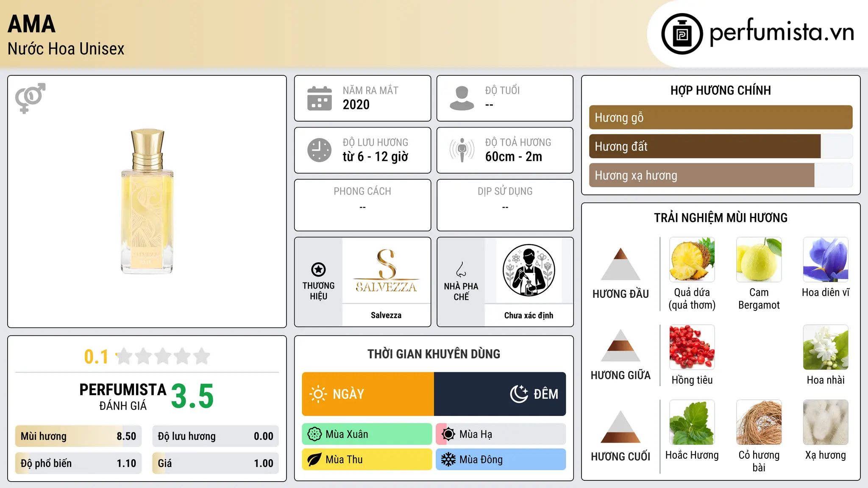The width and height of the screenshot is (868, 488).
Task: Select the Xạ hương musk image
Action: tap(826, 422)
